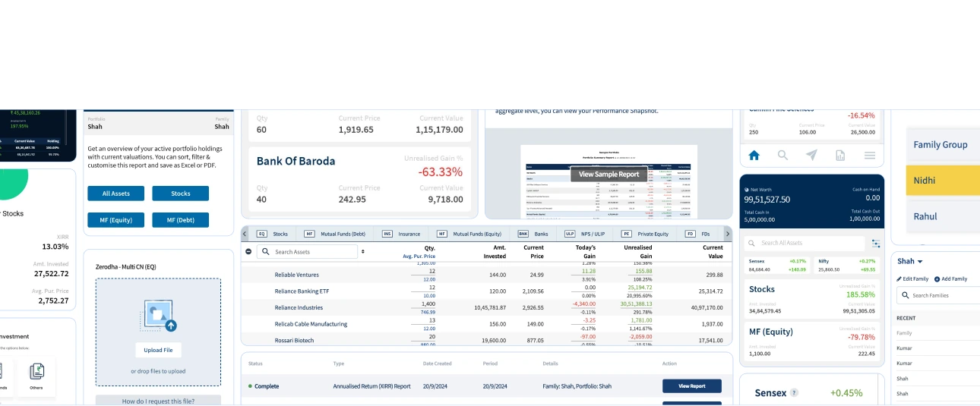Open How do I request this file?
Image resolution: width=980 pixels, height=406 pixels.
click(x=158, y=401)
